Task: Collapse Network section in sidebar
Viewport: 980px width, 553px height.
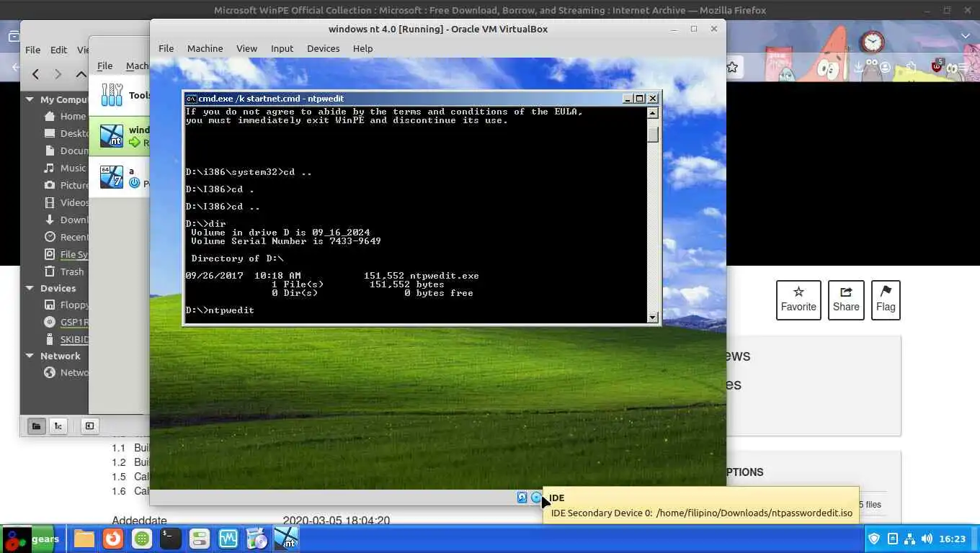Action: (30, 356)
